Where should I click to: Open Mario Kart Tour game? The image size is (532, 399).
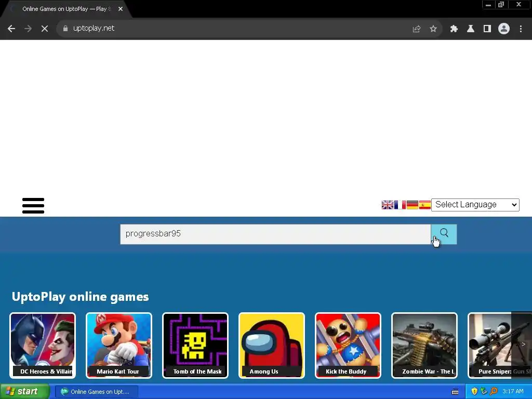click(119, 345)
